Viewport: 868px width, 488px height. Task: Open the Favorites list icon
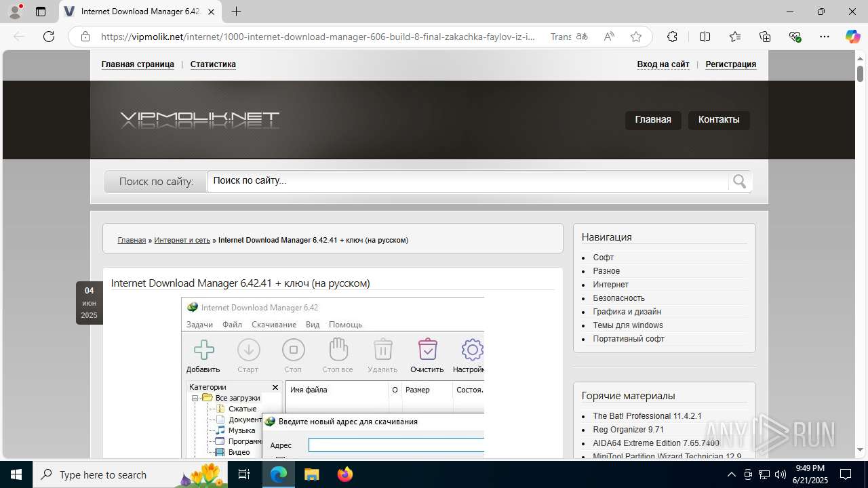click(x=735, y=37)
